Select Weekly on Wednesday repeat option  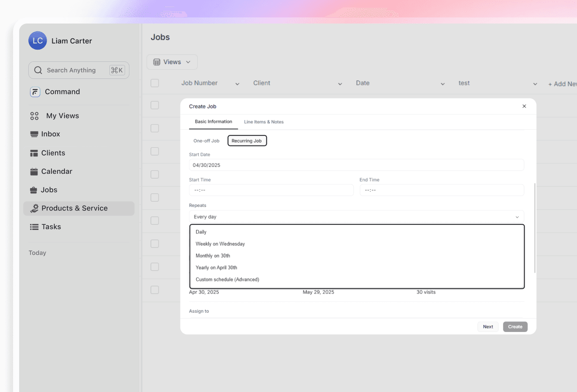point(220,243)
